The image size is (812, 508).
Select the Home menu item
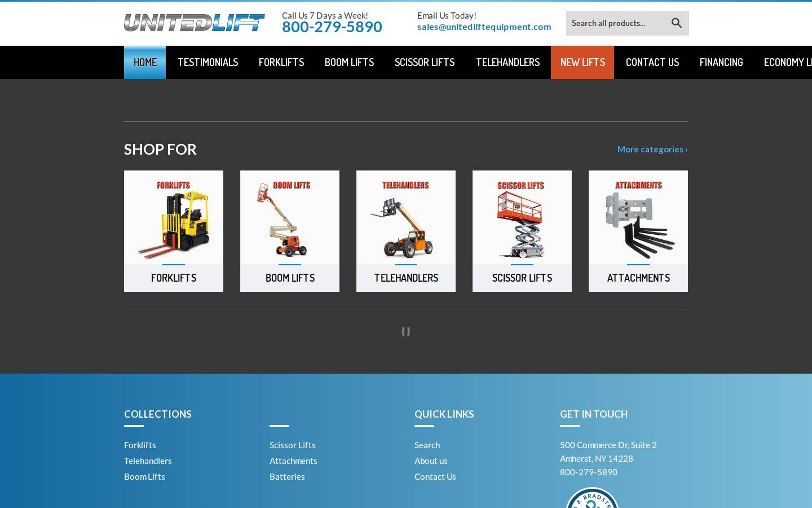pos(145,62)
